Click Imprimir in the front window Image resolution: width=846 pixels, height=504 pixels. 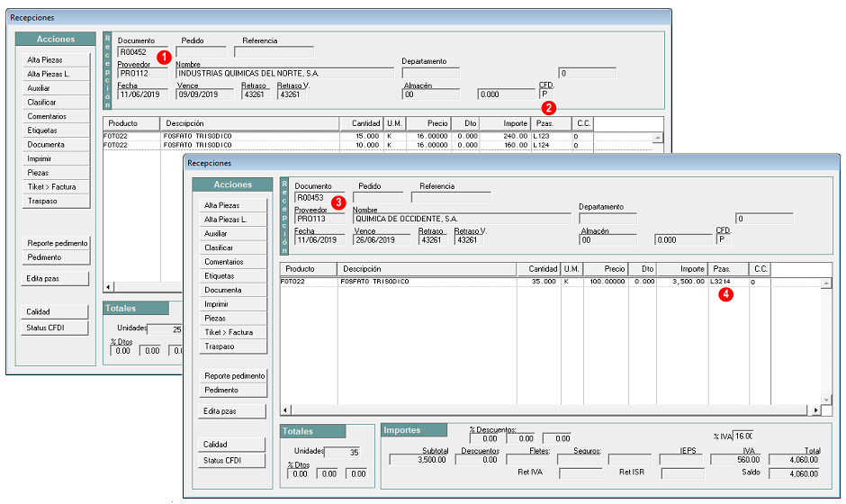pyautogui.click(x=233, y=304)
